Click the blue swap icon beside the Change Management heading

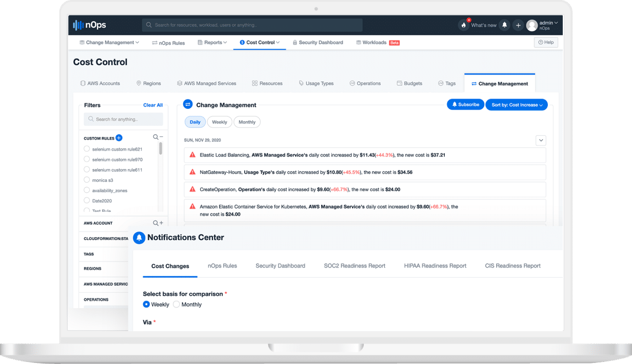point(188,105)
